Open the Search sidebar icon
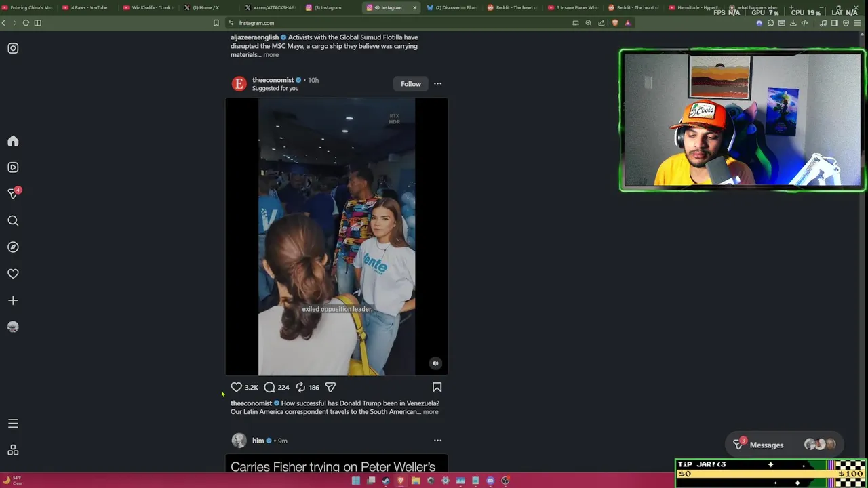Screen dimensions: 868x488 [13, 220]
